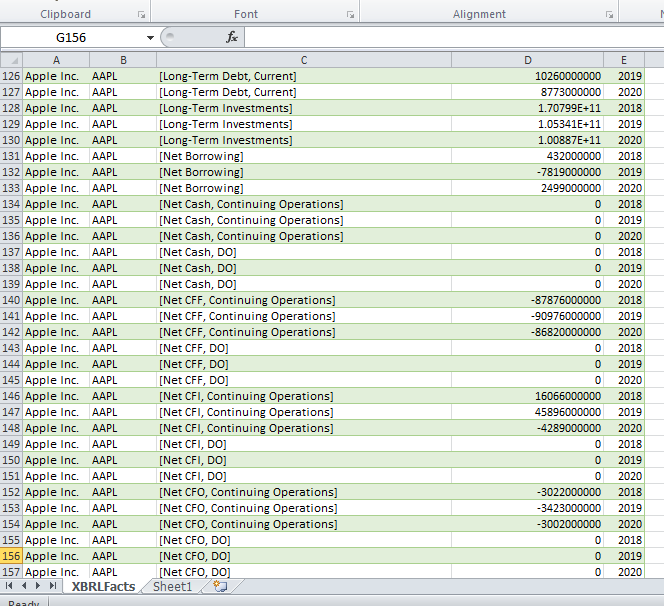Viewport: 664px width, 606px height.
Task: Click cell with -90976000000
Action: pyautogui.click(x=528, y=316)
